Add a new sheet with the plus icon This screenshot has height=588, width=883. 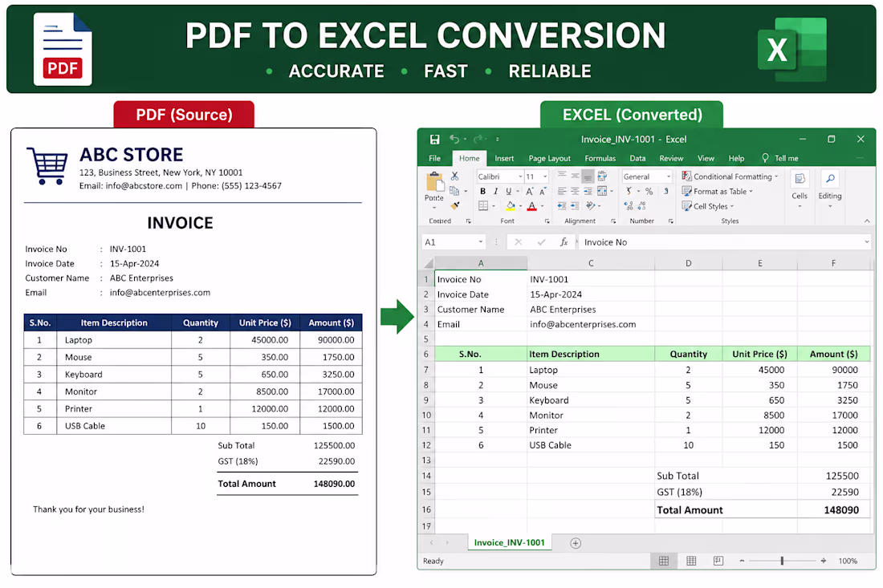pos(575,543)
